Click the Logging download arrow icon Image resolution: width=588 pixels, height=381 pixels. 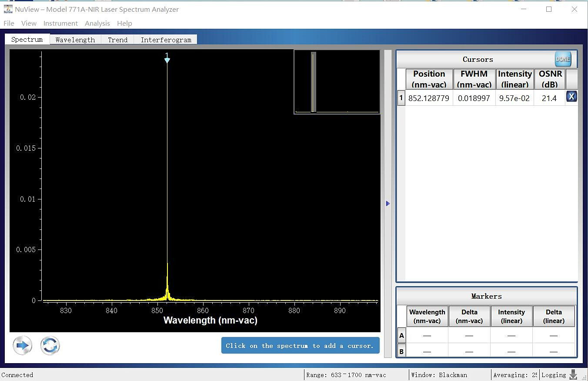pyautogui.click(x=573, y=374)
